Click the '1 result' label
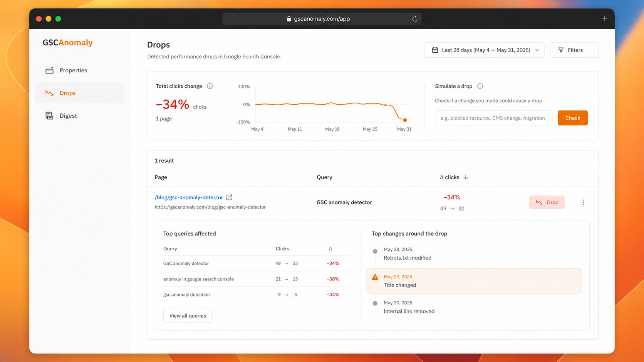This screenshot has height=362, width=644. click(x=164, y=161)
